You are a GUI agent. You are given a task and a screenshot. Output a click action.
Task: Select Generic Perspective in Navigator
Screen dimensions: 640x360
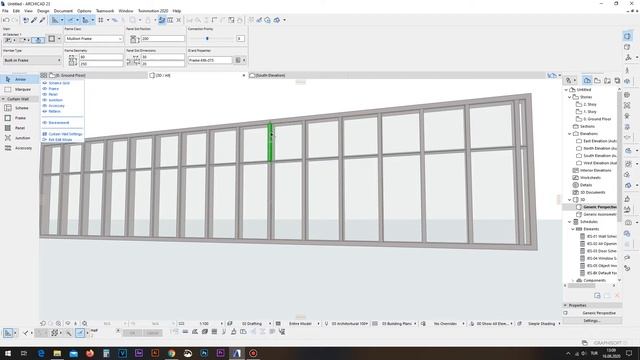tap(600, 207)
